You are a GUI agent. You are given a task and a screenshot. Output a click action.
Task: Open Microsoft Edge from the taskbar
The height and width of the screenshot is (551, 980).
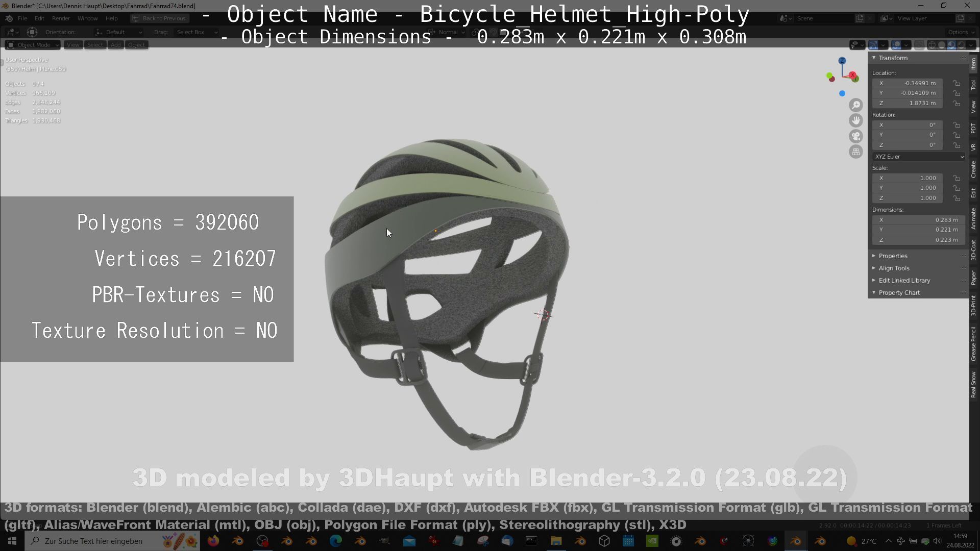(x=335, y=541)
